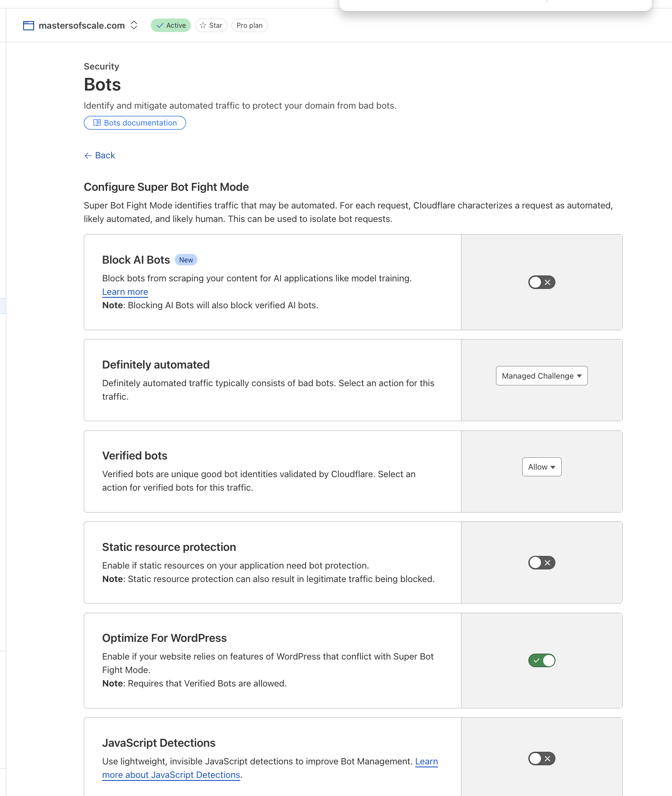Click Learn more about JavaScript Detections
The height and width of the screenshot is (796, 672).
point(171,775)
